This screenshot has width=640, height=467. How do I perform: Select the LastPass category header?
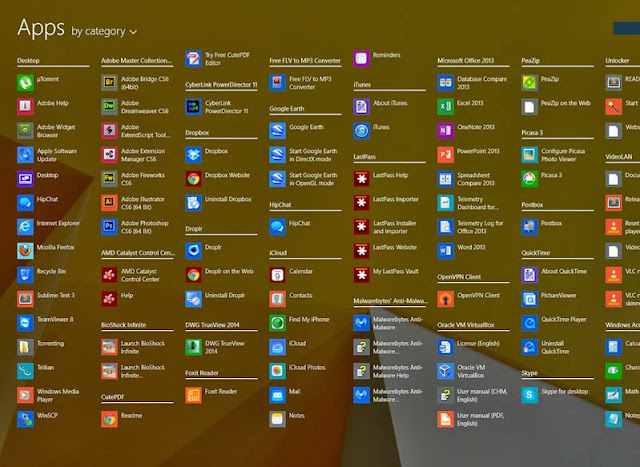click(x=364, y=157)
